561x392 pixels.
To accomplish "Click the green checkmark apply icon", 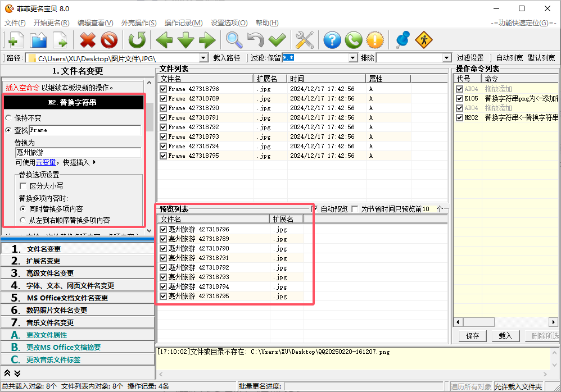I will click(x=277, y=40).
